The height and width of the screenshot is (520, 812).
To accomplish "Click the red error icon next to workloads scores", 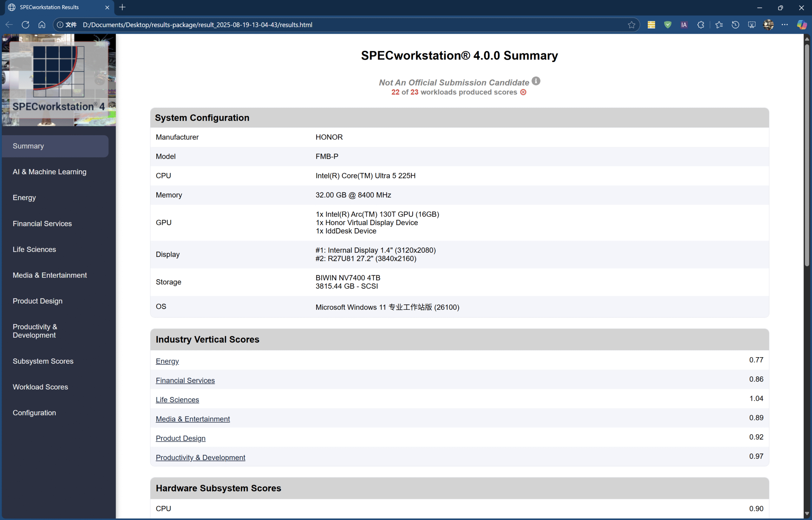I will [523, 92].
